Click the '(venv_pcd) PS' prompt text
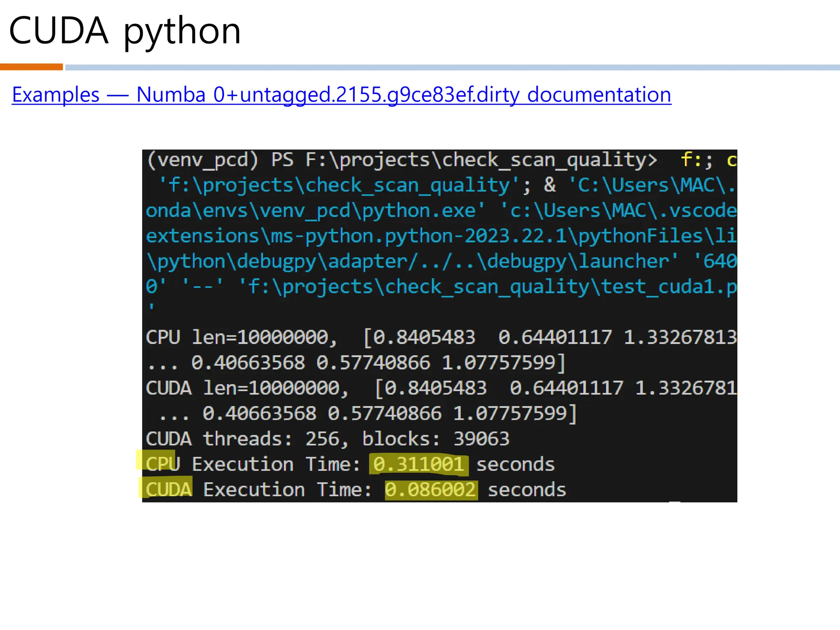This screenshot has width=840, height=630. coord(220,160)
